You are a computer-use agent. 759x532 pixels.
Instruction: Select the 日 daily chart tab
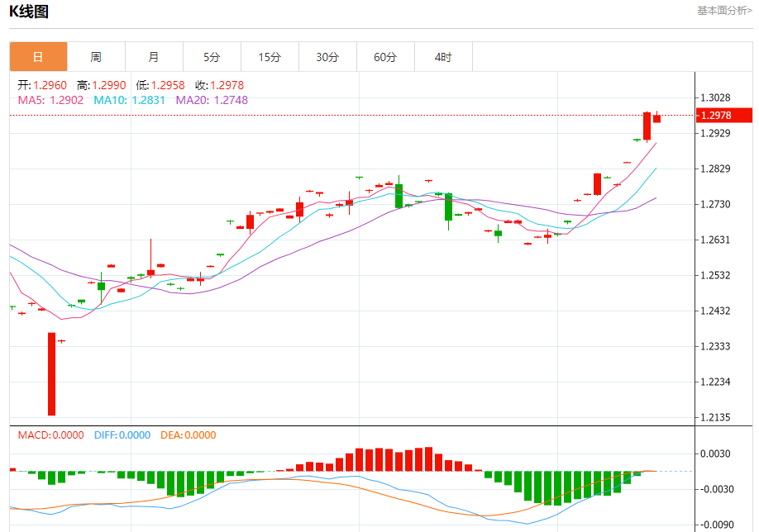[x=38, y=56]
